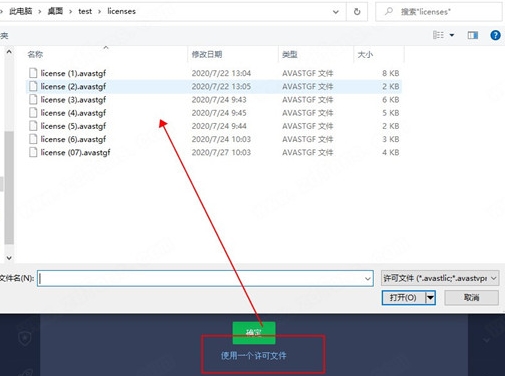Expand the file name history dropdown
Image resolution: width=505 pixels, height=376 pixels.
point(368,279)
